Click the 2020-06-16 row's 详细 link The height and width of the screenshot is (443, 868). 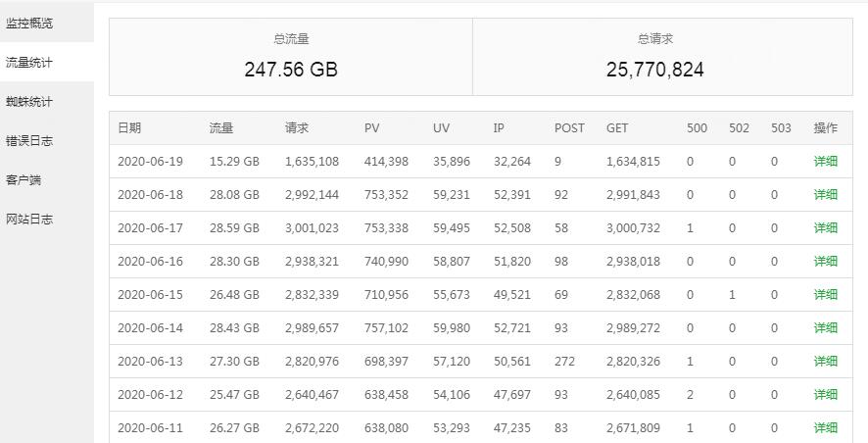point(825,262)
